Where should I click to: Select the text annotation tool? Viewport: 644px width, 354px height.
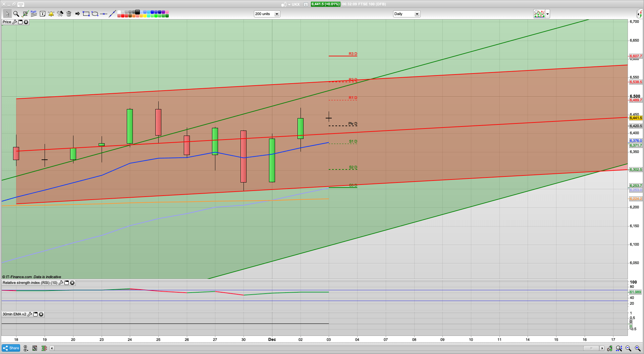[42, 14]
